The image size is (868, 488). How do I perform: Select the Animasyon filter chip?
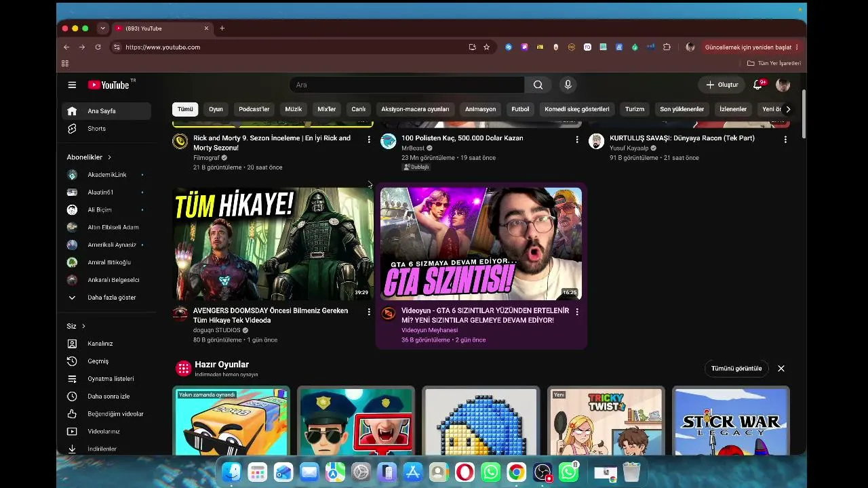480,109
